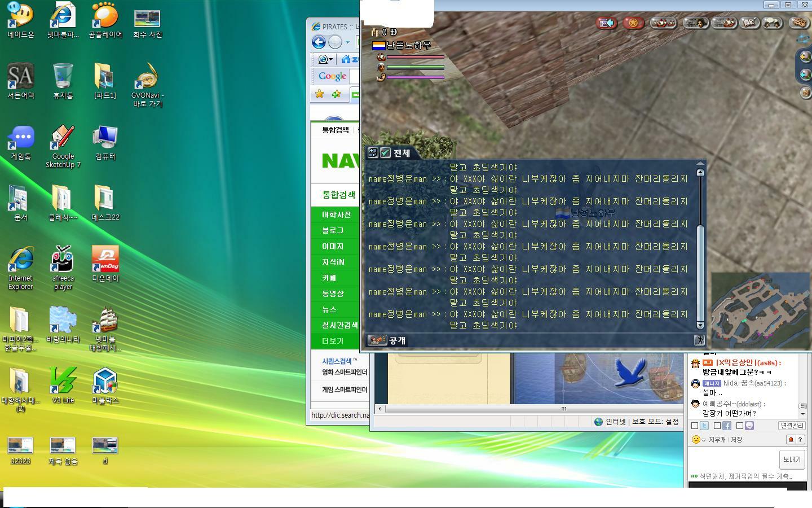812x508 pixels.
Task: Open the treasure map button in game
Action: coord(749,23)
